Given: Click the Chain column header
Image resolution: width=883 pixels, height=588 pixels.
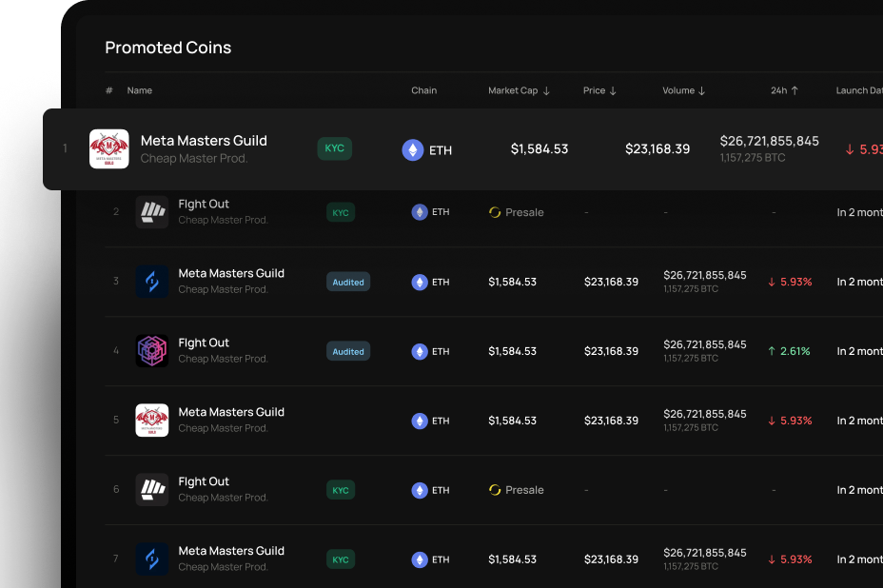Looking at the screenshot, I should pos(424,90).
